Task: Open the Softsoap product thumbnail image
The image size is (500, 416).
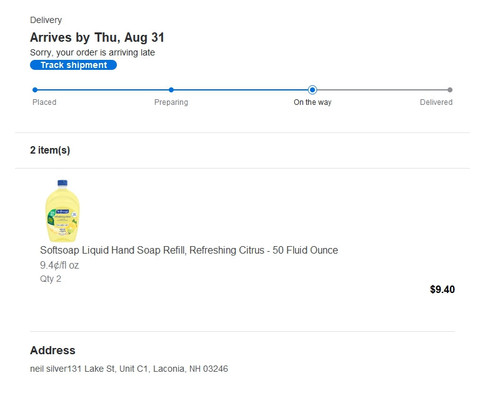Action: [62, 211]
